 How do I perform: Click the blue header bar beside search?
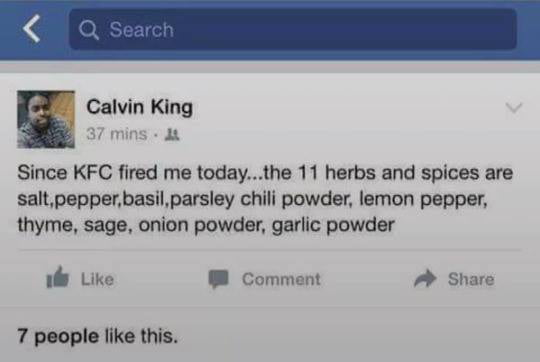tap(528, 29)
